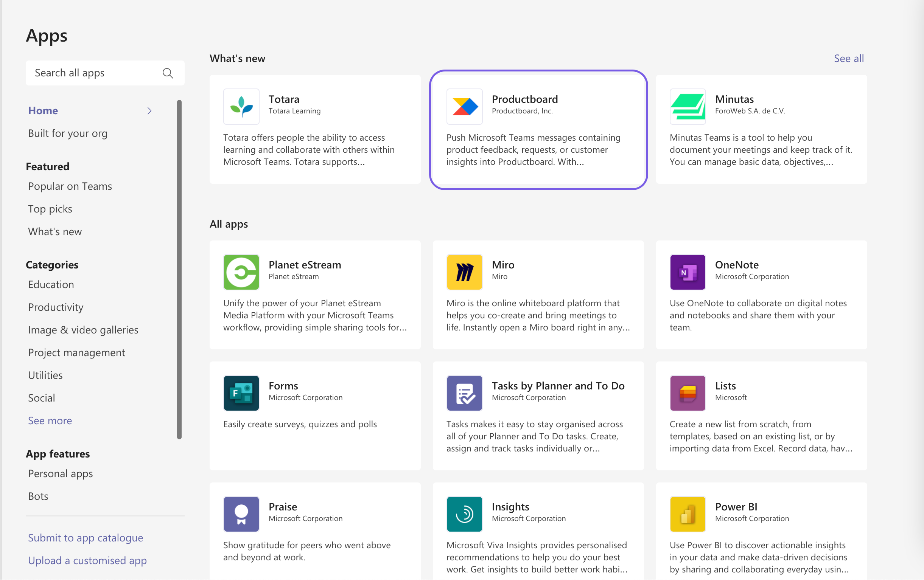Click in the Search all apps field
Viewport: 924px width, 580px height.
105,73
